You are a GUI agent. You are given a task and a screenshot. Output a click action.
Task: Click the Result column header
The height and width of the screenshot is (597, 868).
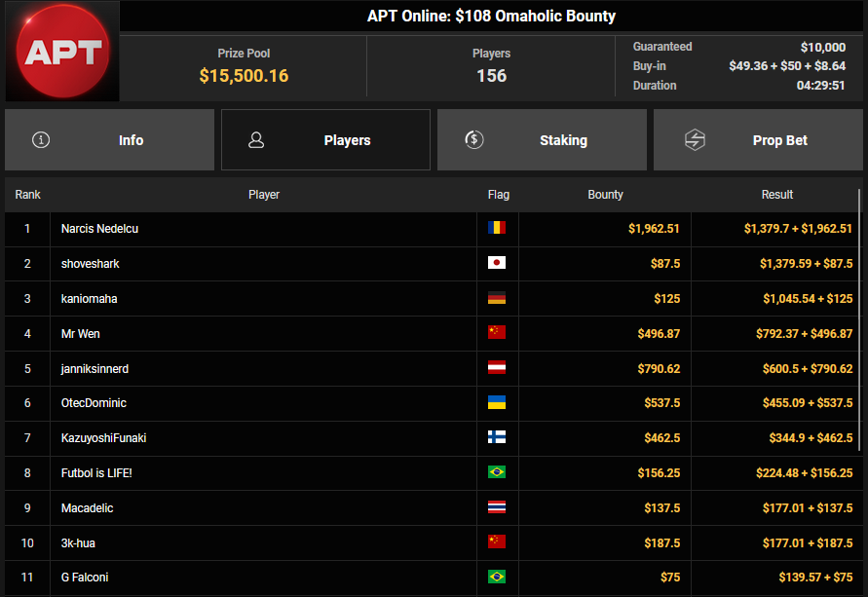pyautogui.click(x=776, y=195)
